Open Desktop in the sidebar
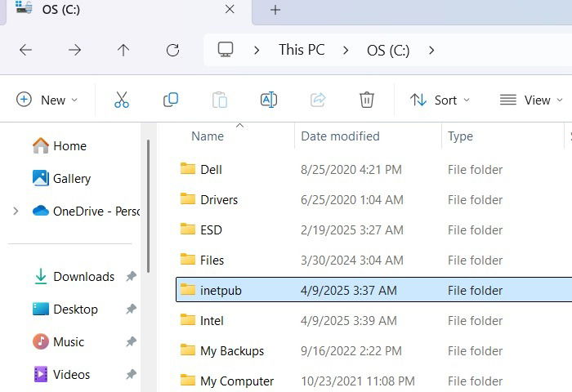Image resolution: width=572 pixels, height=392 pixels. (75, 310)
